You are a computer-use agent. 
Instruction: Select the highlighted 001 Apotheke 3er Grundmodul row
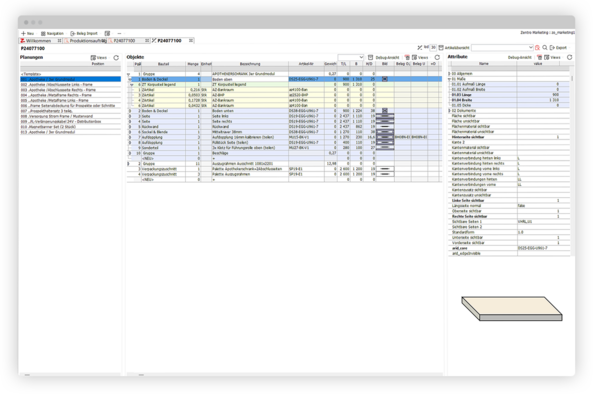pos(70,79)
